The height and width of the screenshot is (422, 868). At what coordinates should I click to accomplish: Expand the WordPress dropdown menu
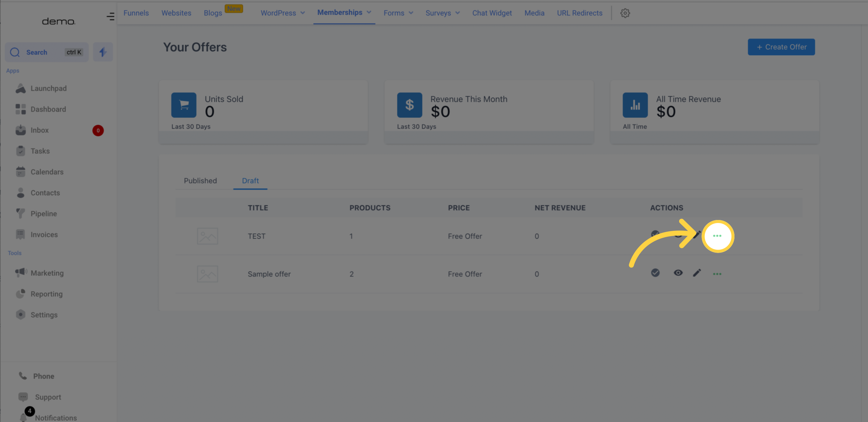pyautogui.click(x=283, y=13)
